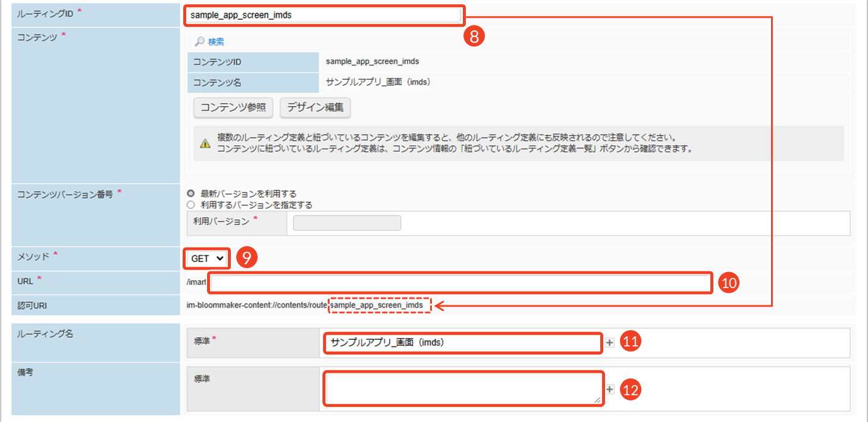This screenshot has height=422, width=868.
Task: Click the red number 12 marker
Action: click(x=631, y=389)
